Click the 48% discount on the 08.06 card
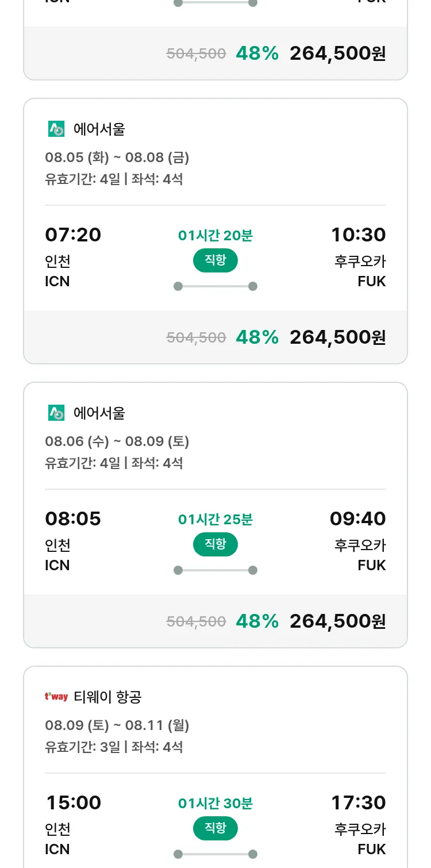This screenshot has width=431, height=868. coord(257,621)
